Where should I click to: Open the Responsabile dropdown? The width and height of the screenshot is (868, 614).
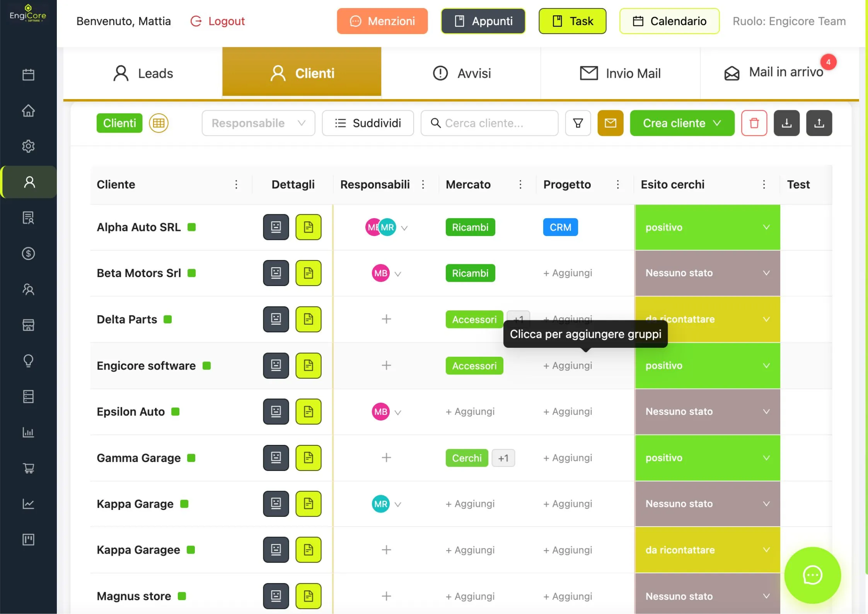click(x=258, y=123)
